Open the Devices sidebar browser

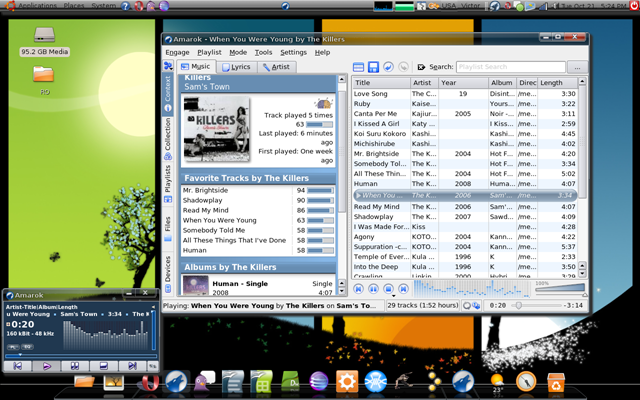click(168, 273)
